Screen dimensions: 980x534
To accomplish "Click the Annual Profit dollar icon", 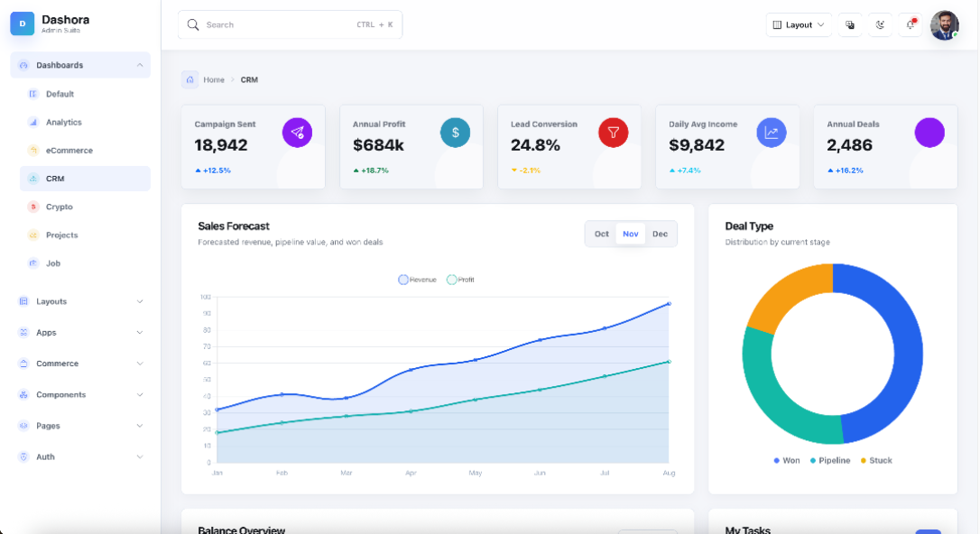I will coord(455,133).
